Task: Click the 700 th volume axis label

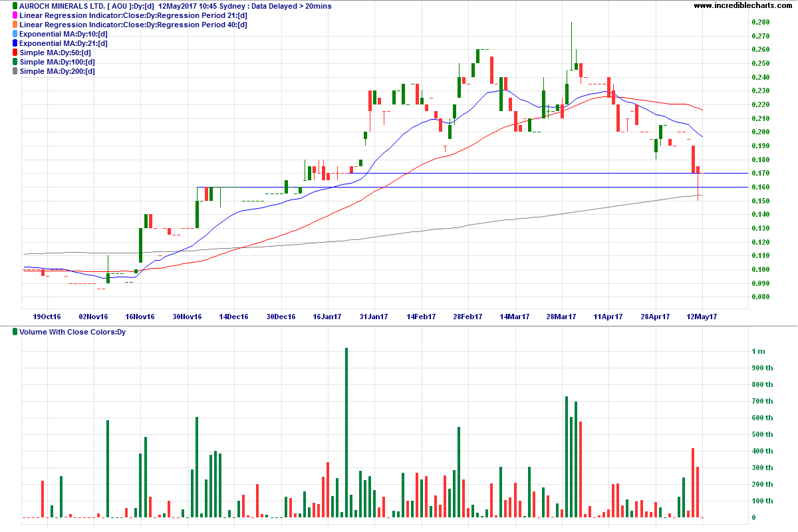Action: coord(762,401)
